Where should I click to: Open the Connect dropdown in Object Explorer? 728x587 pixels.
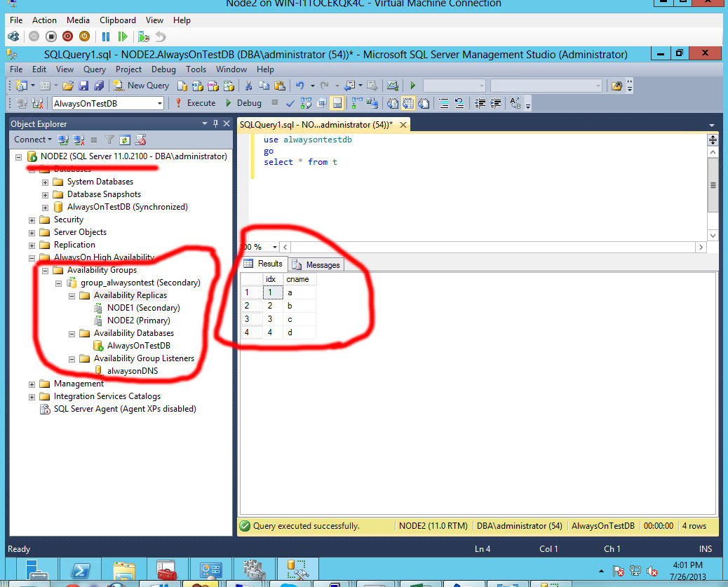[x=32, y=140]
